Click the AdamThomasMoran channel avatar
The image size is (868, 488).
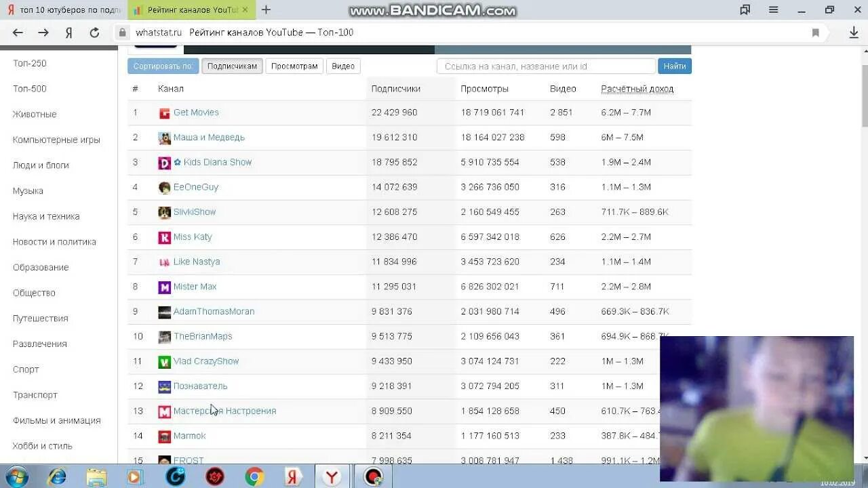click(x=164, y=312)
